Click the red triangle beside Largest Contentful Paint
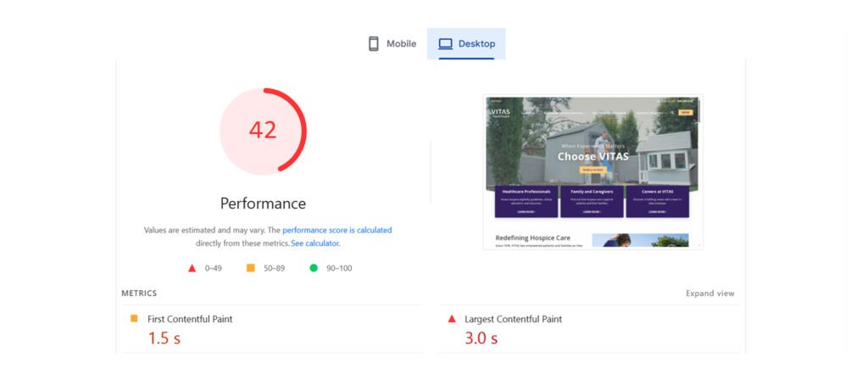 click(x=451, y=319)
